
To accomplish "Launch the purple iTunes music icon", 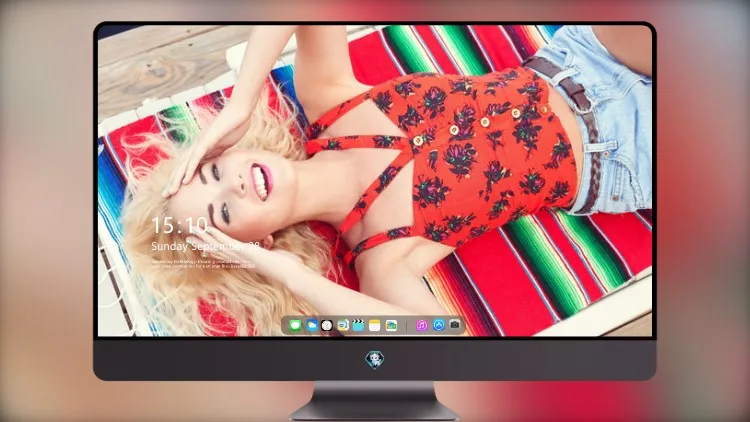I will tap(421, 326).
